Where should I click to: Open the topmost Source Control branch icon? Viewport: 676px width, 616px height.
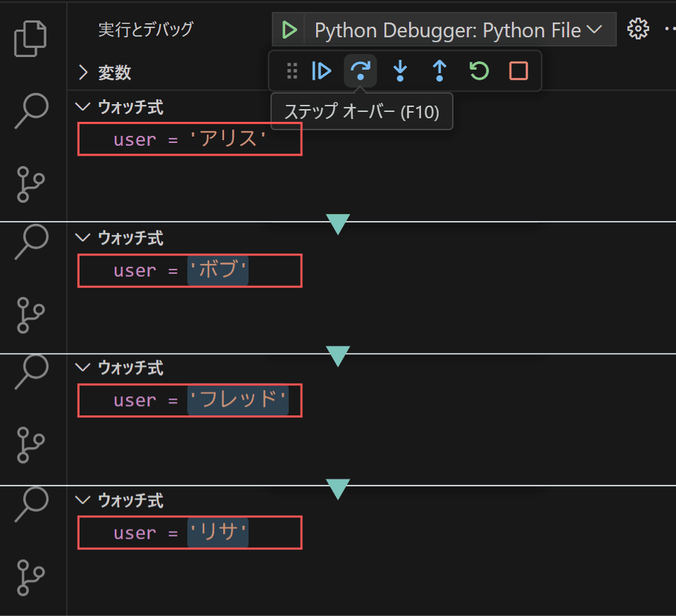[x=30, y=184]
